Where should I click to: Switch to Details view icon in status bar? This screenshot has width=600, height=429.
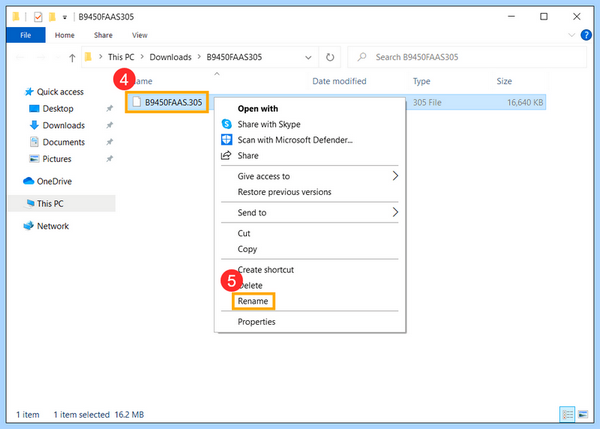click(567, 414)
